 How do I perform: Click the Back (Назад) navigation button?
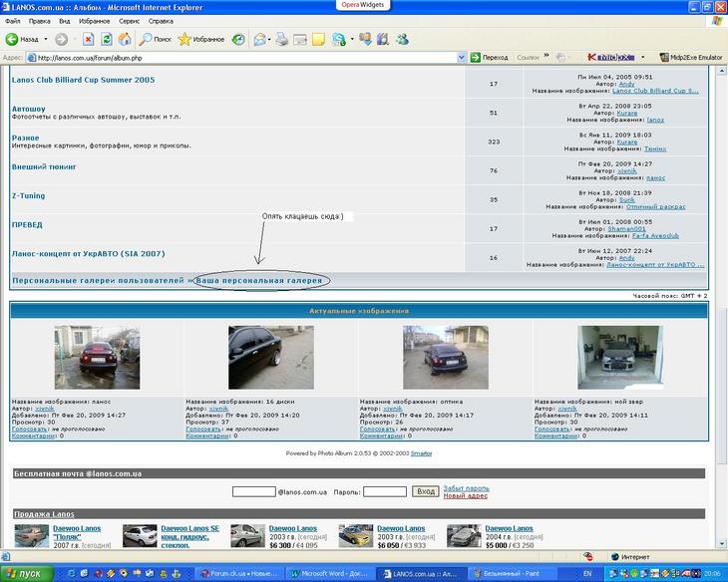pyautogui.click(x=22, y=39)
